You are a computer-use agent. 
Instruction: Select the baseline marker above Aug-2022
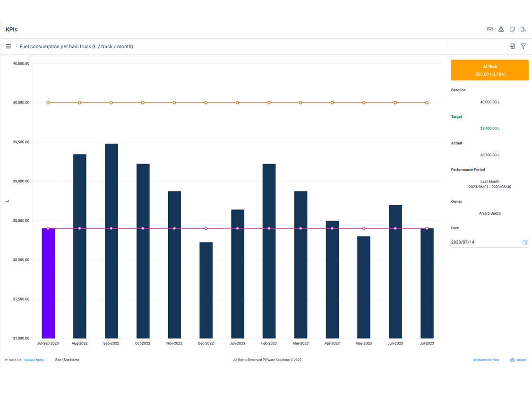79,102
